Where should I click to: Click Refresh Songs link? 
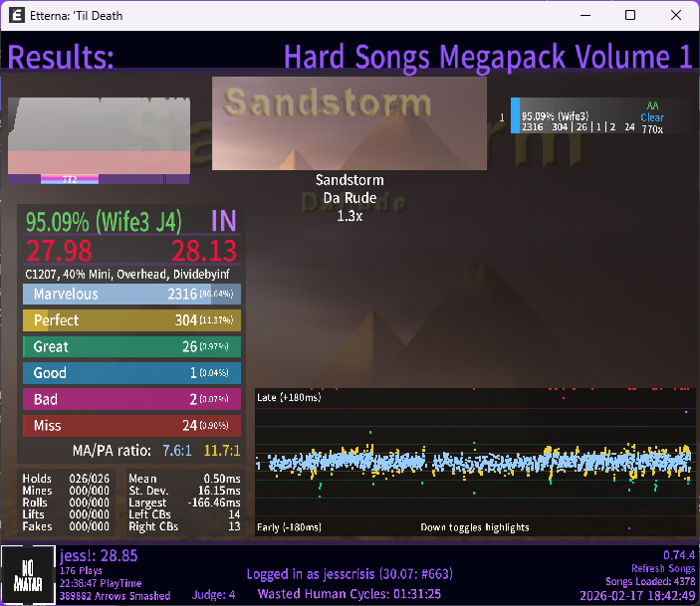click(662, 568)
